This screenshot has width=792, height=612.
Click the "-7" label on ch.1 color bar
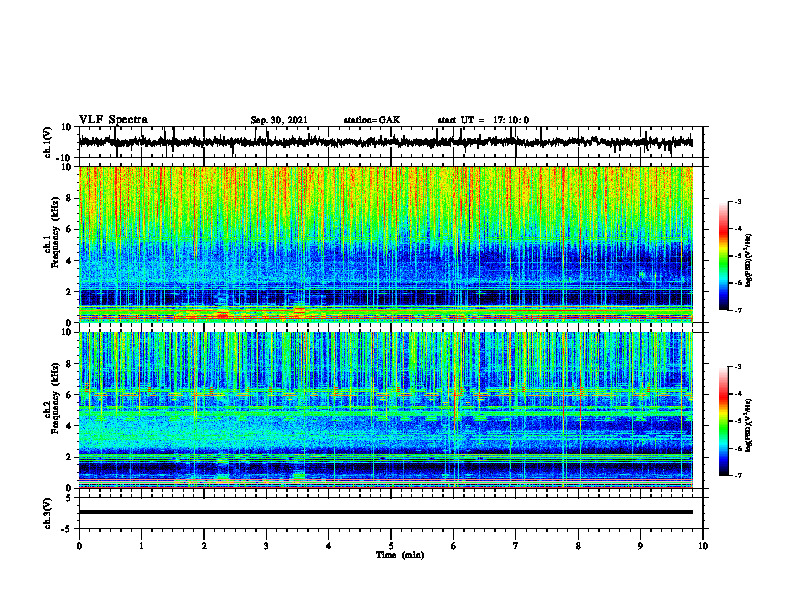click(x=737, y=310)
